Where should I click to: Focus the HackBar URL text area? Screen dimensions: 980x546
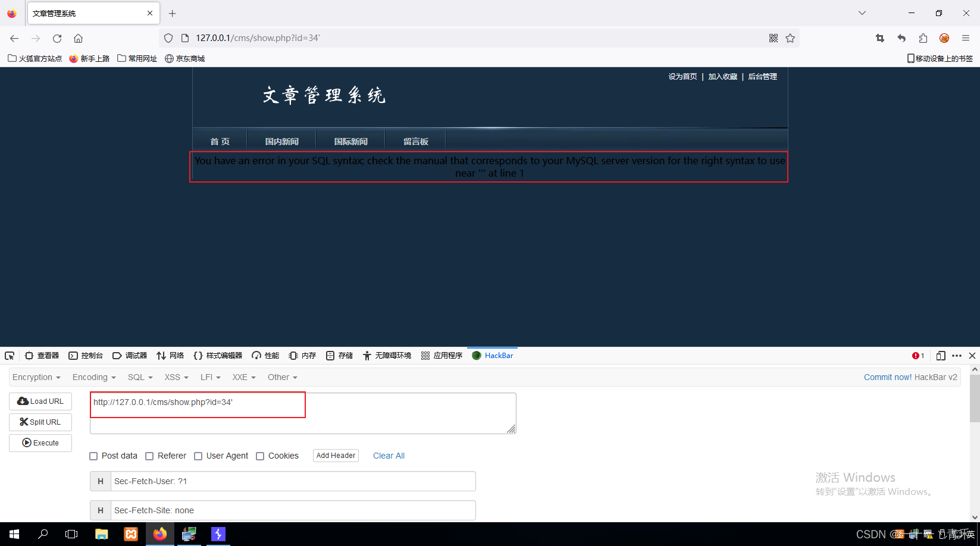[303, 413]
